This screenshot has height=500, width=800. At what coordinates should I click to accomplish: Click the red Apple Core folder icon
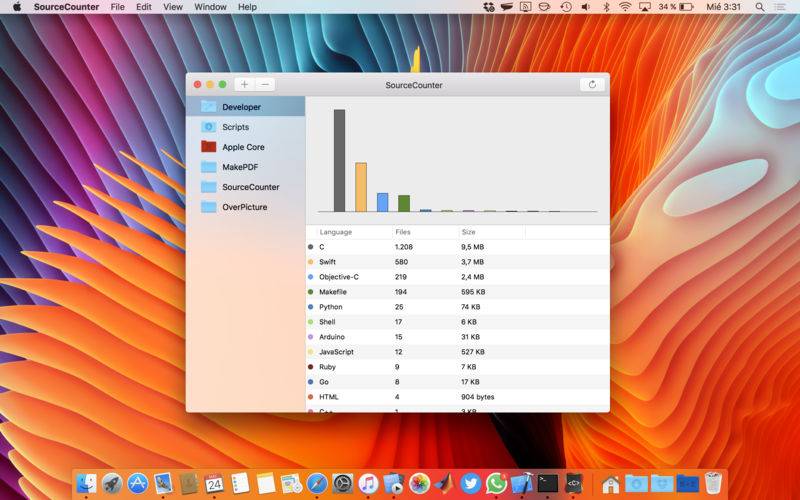[x=209, y=147]
